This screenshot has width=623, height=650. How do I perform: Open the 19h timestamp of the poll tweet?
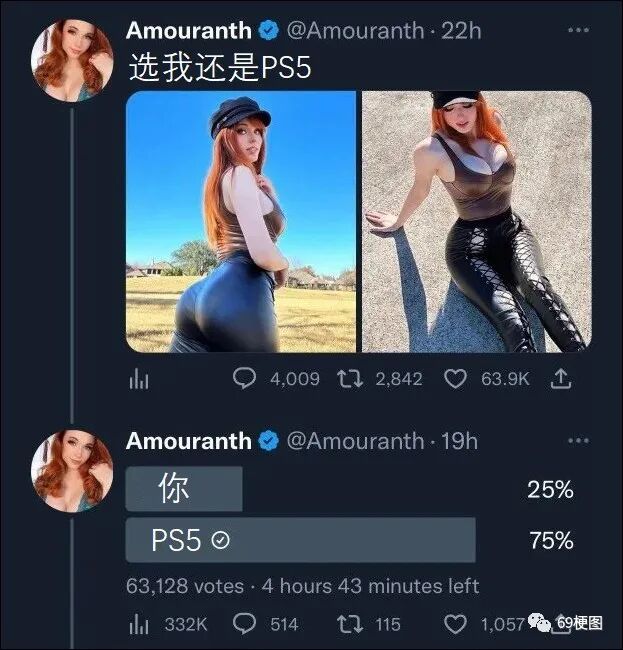459,441
